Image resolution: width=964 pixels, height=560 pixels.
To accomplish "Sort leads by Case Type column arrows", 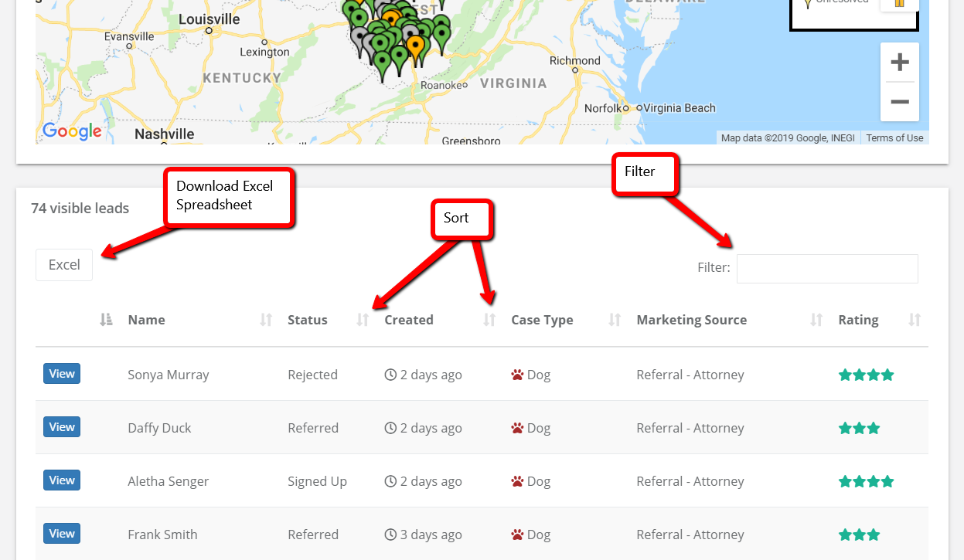I will (x=615, y=320).
